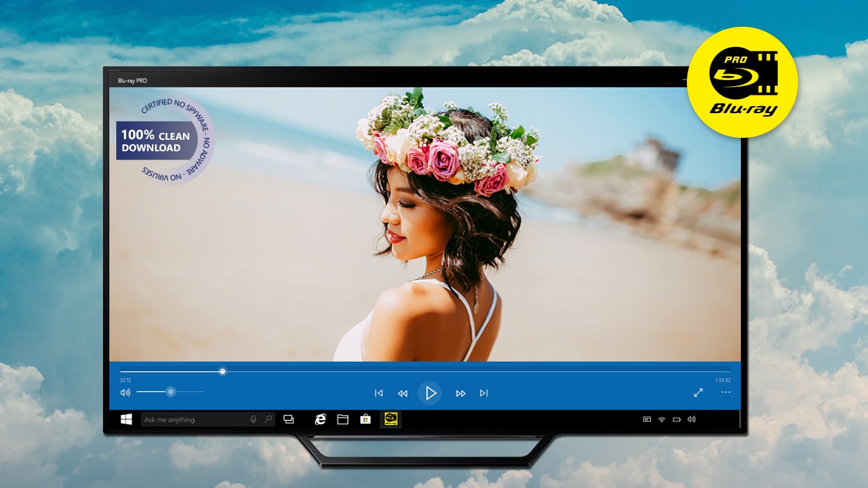This screenshot has width=868, height=488.
Task: Click the fullscreen expand icon
Action: [697, 393]
